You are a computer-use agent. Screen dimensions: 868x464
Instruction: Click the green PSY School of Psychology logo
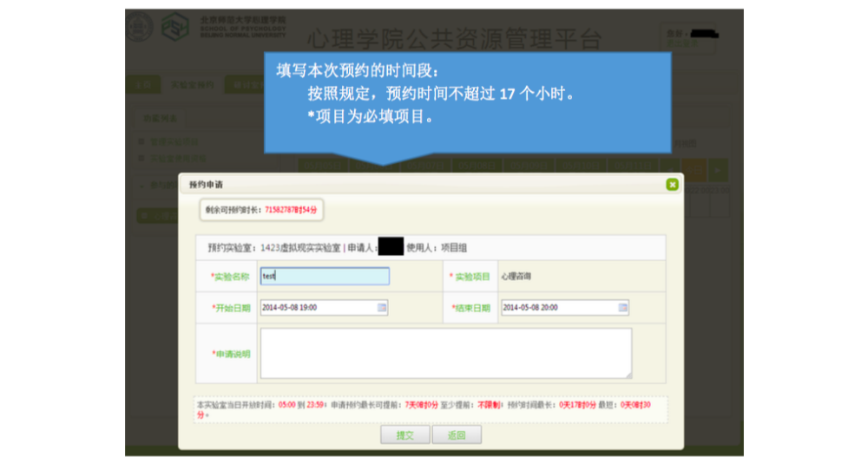(174, 28)
